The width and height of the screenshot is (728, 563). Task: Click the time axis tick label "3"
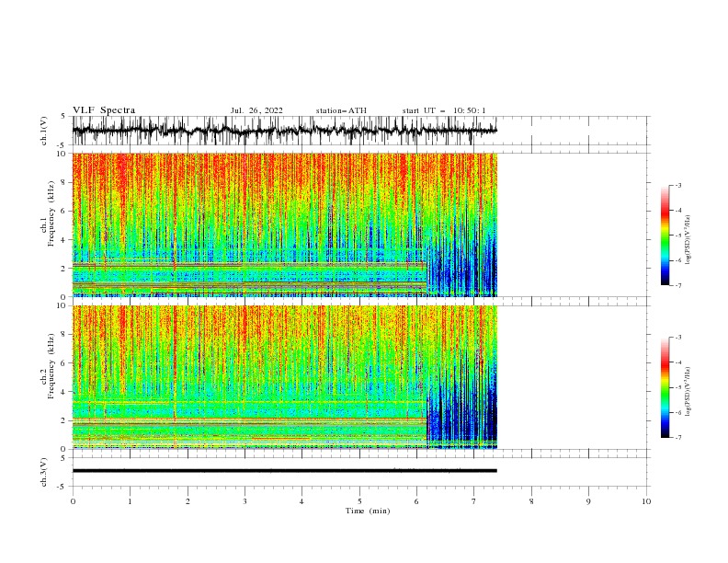click(x=245, y=501)
